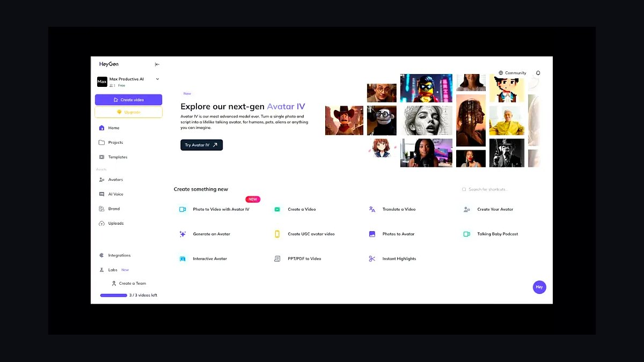Click the Interactive Avatar icon
Screen dimensions: 644x362
click(x=182, y=258)
